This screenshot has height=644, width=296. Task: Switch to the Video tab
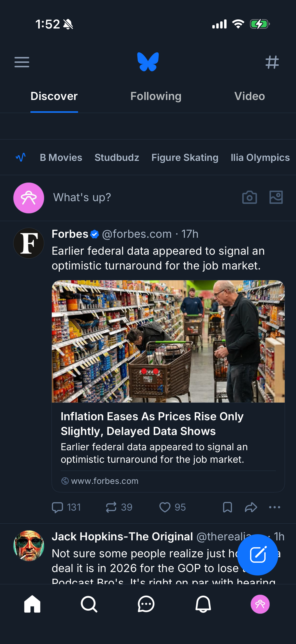250,96
